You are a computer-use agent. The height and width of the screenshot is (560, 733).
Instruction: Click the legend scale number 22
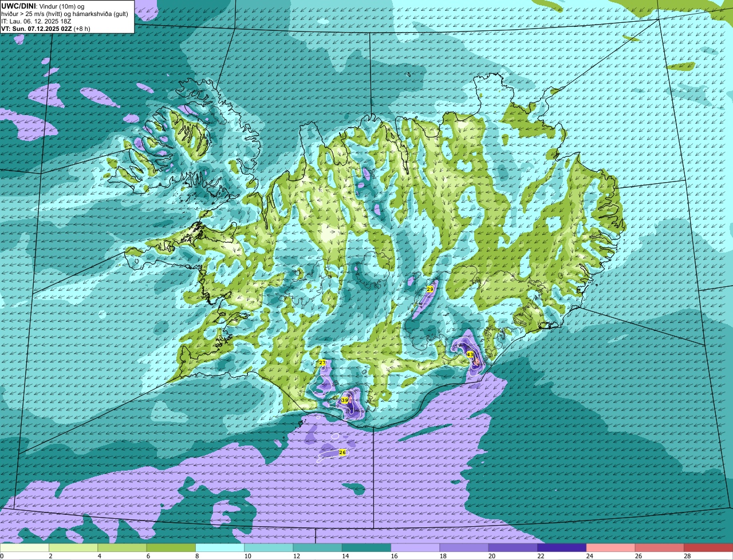(x=540, y=556)
